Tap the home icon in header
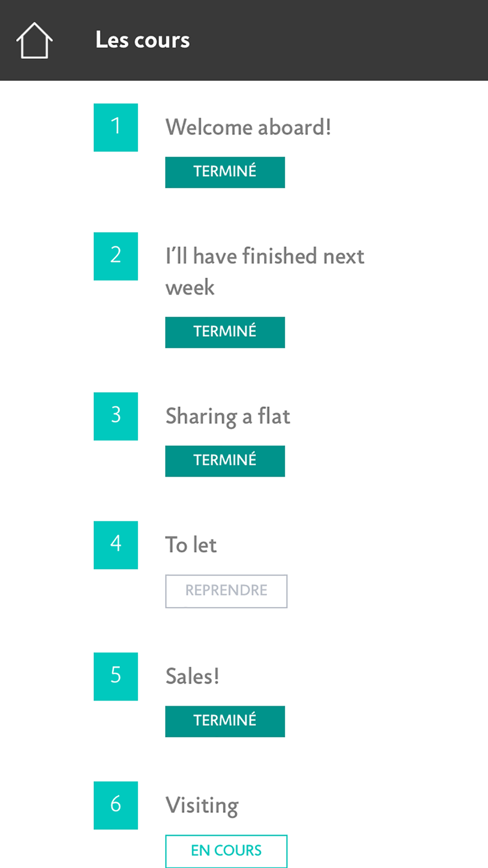Screen dimensions: 488x868 point(34,41)
